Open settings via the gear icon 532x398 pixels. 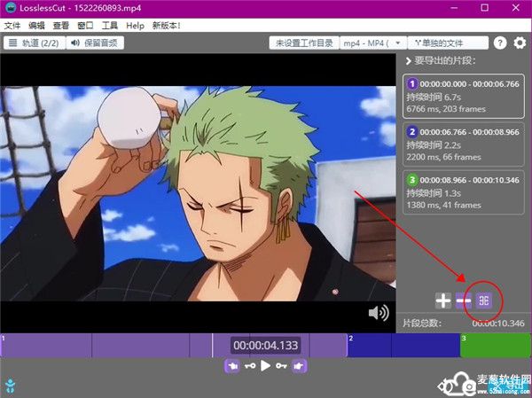click(520, 43)
